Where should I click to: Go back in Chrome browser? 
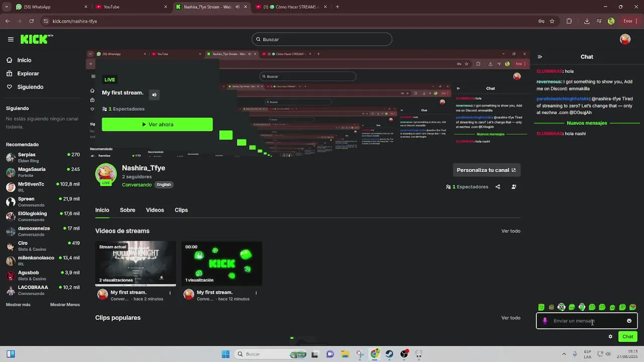(7, 21)
